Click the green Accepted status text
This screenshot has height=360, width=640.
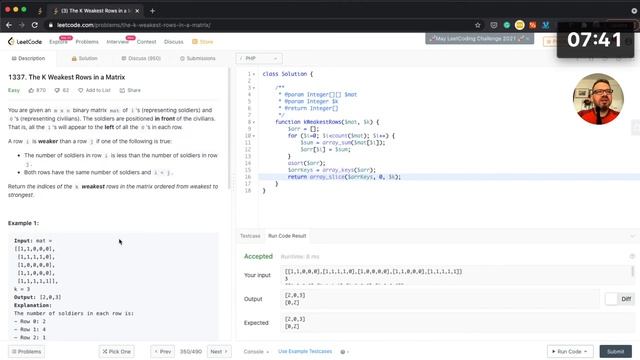pos(258,256)
